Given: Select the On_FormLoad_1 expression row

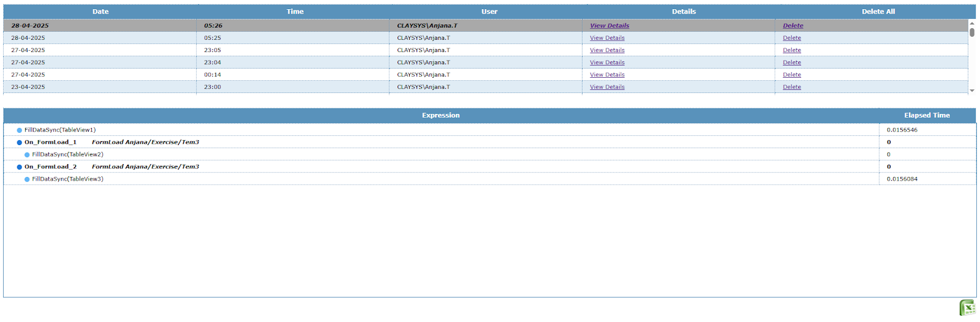Looking at the screenshot, I should pyautogui.click(x=489, y=142).
